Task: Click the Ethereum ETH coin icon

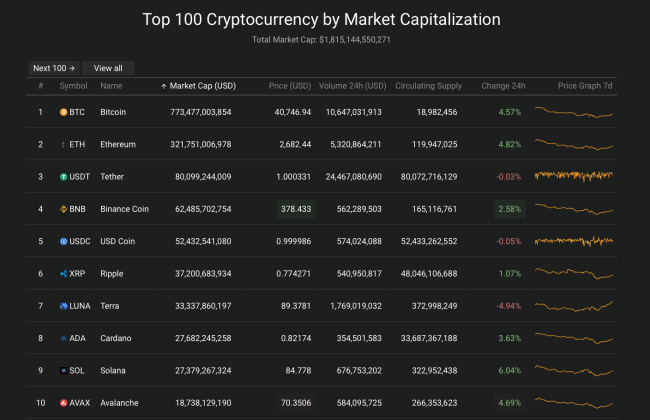Action: coord(63,144)
